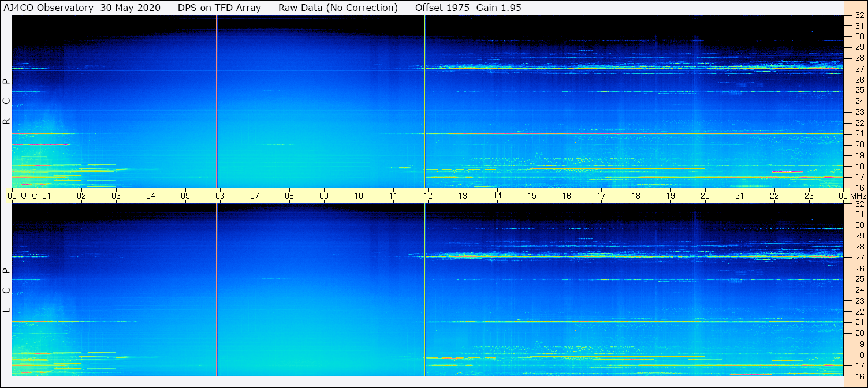Click the 12 hour mark on time axis
The width and height of the screenshot is (868, 388).
click(x=428, y=196)
